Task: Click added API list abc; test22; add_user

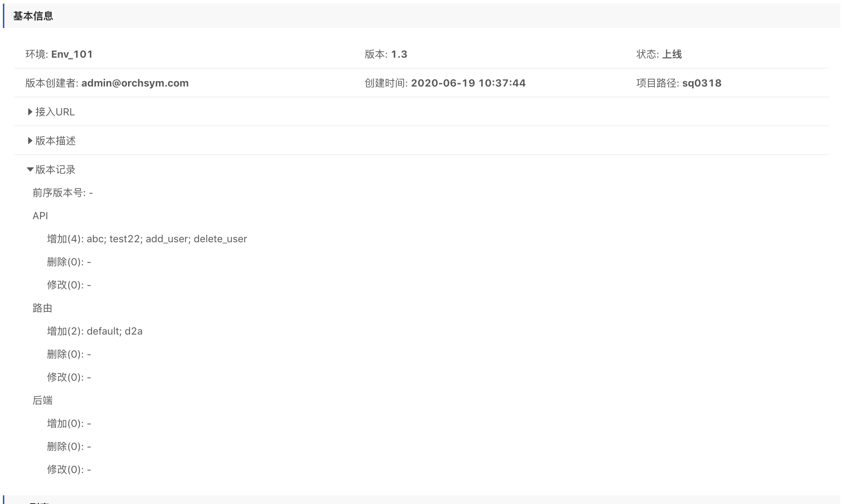Action: coord(137,239)
